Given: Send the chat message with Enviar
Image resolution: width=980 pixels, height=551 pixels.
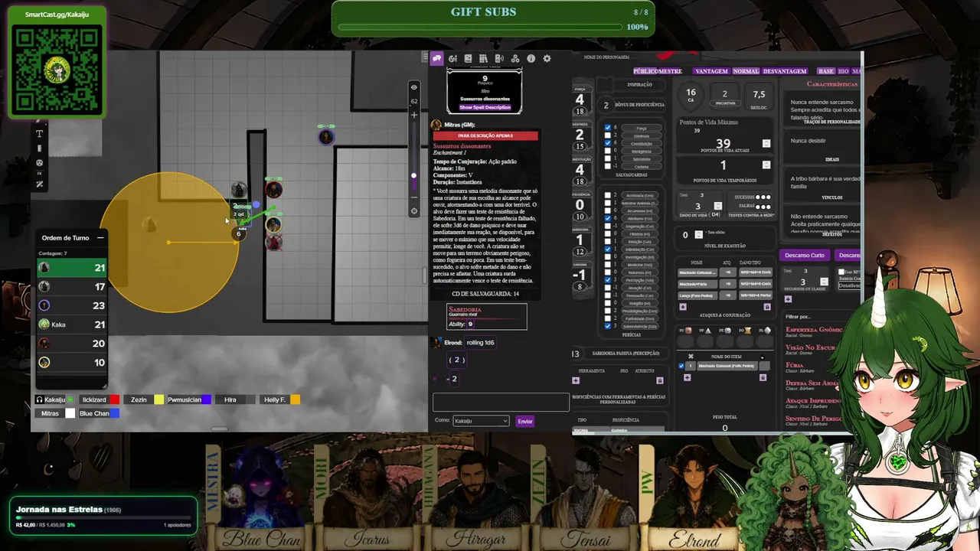Looking at the screenshot, I should pyautogui.click(x=524, y=421).
